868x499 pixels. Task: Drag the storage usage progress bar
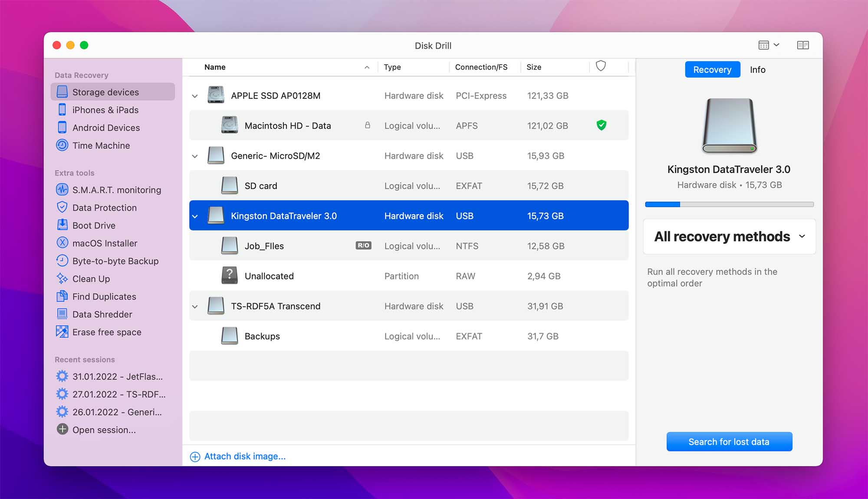(x=729, y=204)
